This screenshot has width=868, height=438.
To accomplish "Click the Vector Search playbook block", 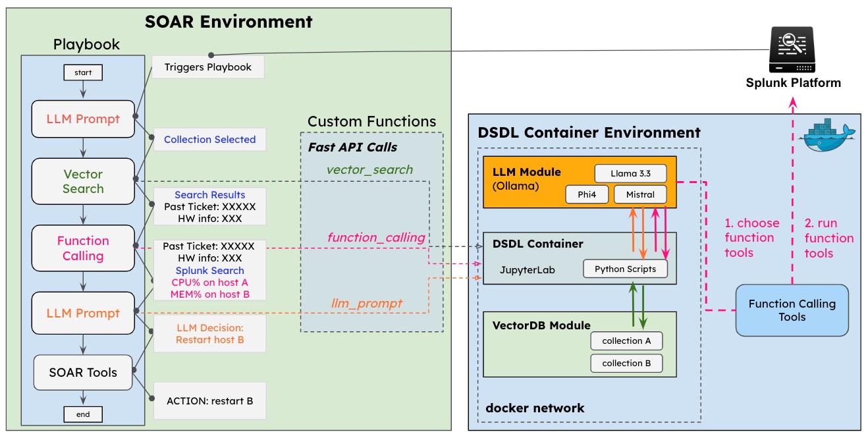I will pos(83,182).
